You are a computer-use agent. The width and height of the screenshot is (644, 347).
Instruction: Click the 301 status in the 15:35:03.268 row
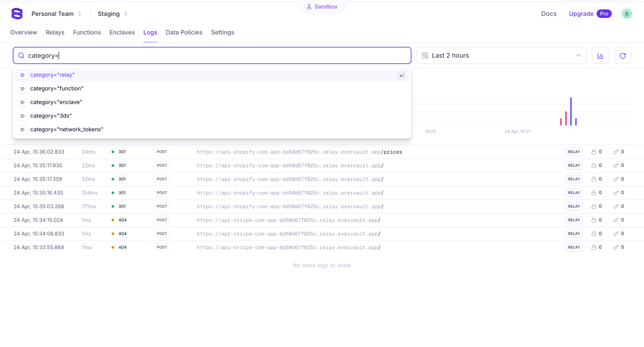[x=122, y=206]
